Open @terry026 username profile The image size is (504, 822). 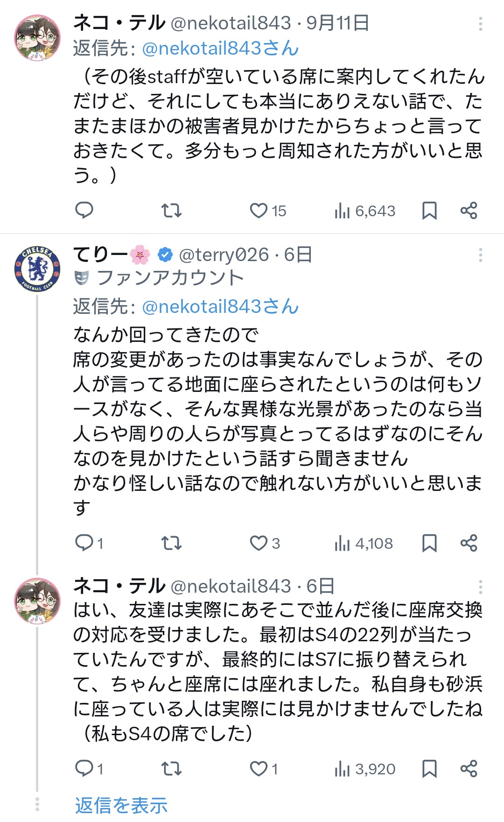click(x=224, y=255)
